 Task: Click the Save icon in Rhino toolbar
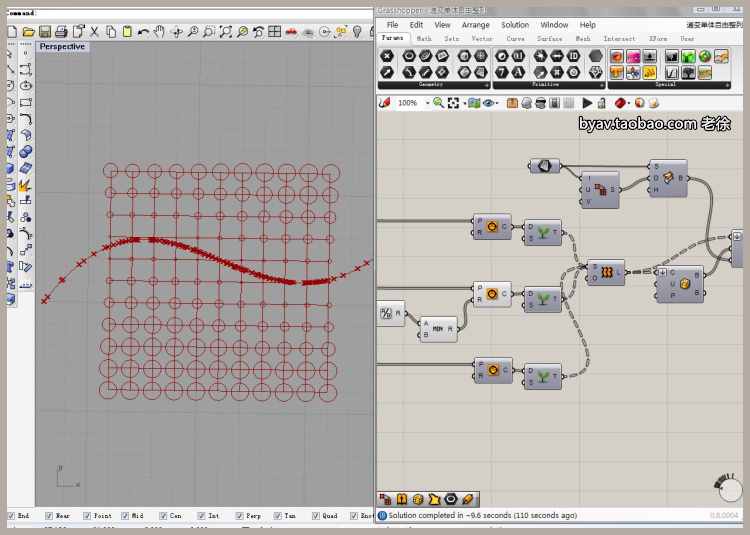tap(45, 32)
